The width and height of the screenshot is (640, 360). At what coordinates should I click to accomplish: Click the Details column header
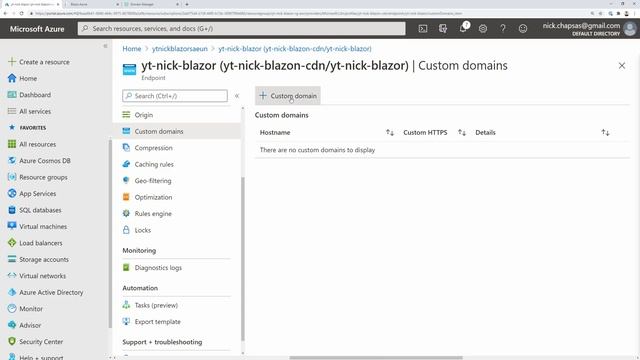pyautogui.click(x=485, y=132)
